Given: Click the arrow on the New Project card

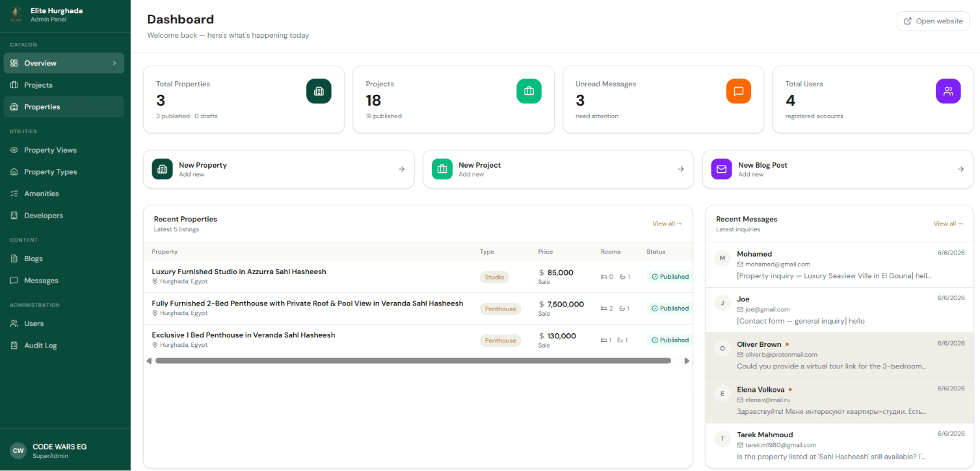Looking at the screenshot, I should [x=681, y=169].
